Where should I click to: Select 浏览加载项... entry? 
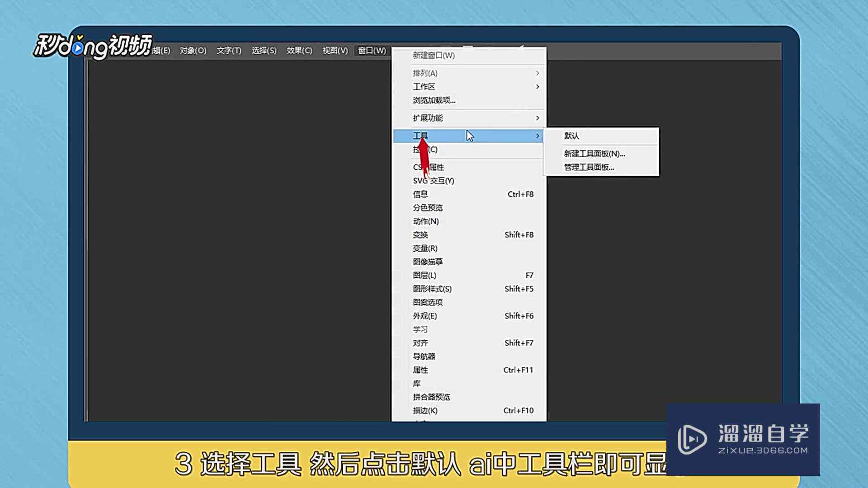(469, 100)
